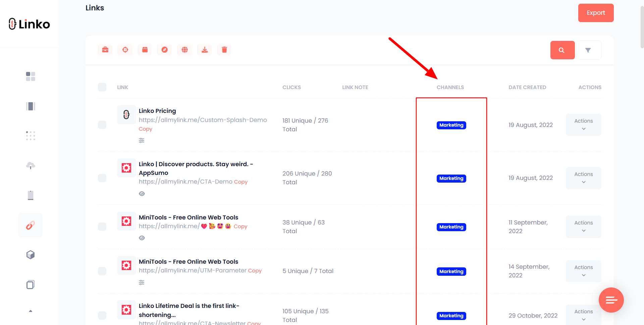
Task: Check the emoji MiniTools row checkbox
Action: click(102, 226)
